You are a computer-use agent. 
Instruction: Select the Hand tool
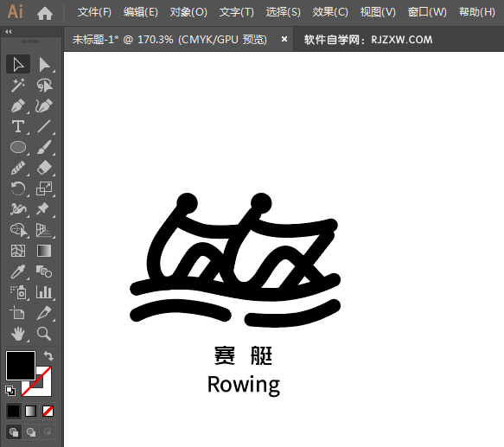coord(18,334)
